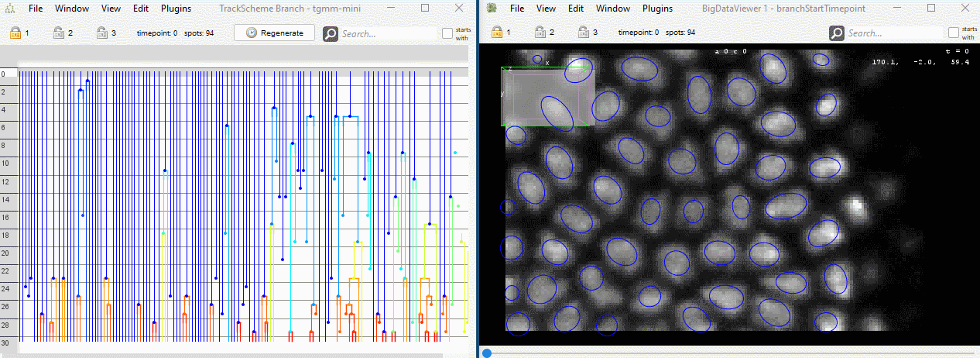Open the File menu in TrackScheme

point(36,9)
